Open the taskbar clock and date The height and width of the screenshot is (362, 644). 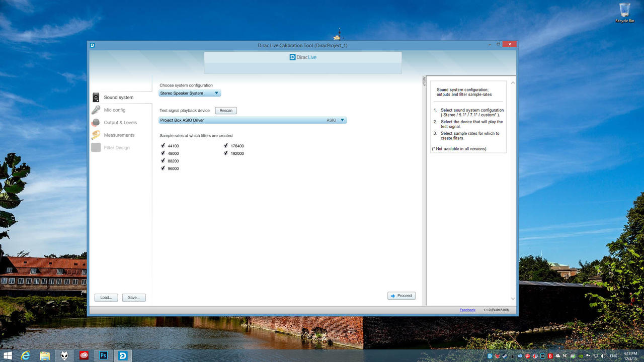[630, 355]
